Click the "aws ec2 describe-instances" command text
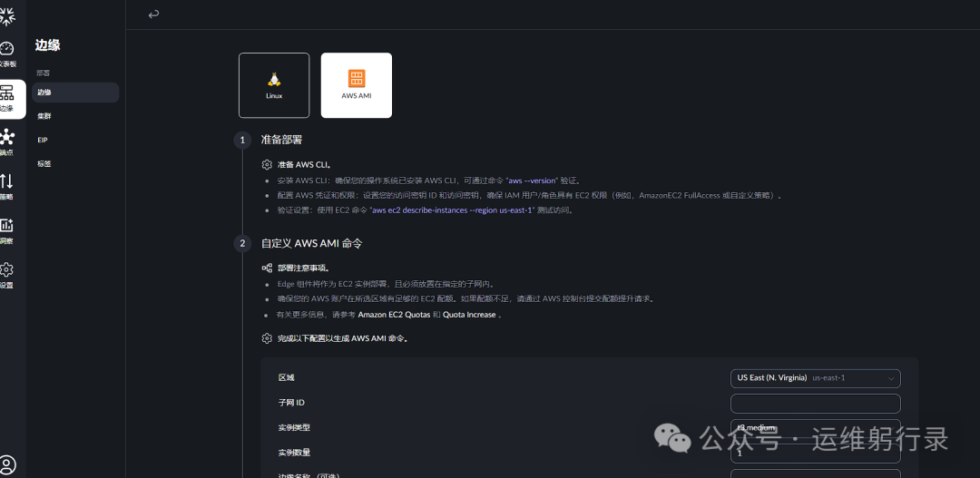The width and height of the screenshot is (980, 478). click(451, 210)
